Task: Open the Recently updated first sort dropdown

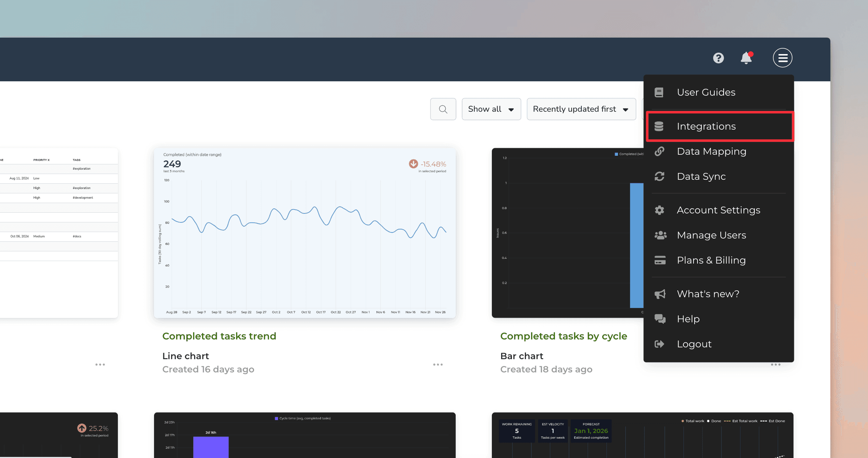Action: pos(581,109)
